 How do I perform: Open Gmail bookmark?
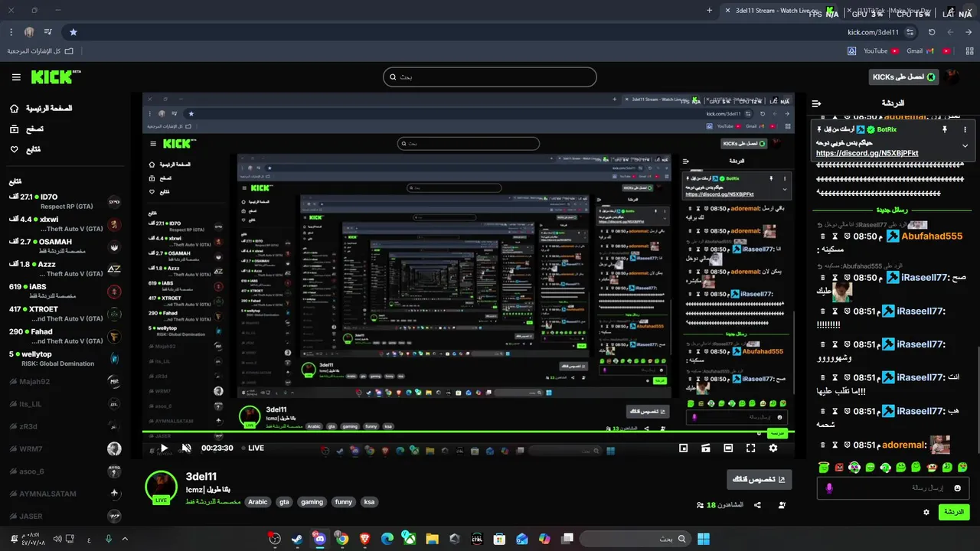tap(920, 51)
